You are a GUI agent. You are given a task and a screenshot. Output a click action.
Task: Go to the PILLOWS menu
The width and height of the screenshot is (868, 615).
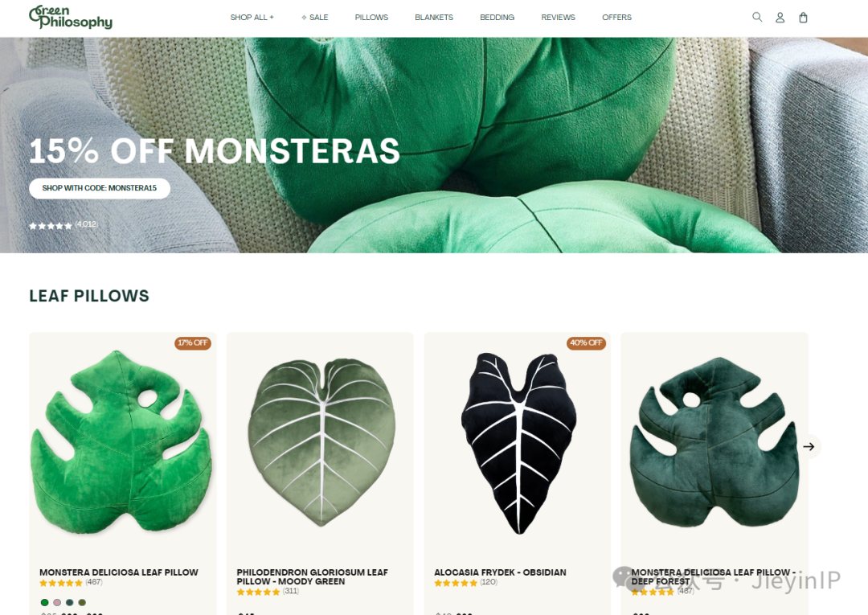coord(371,18)
